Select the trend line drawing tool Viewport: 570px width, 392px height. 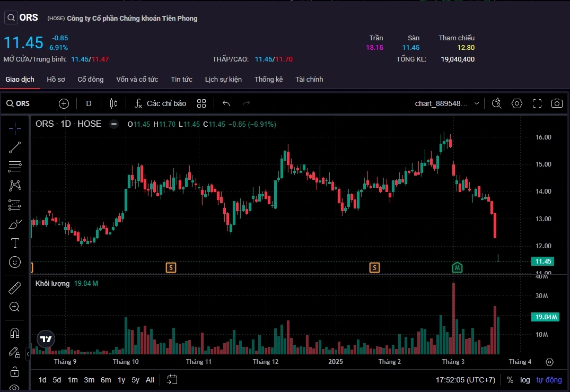click(x=15, y=147)
